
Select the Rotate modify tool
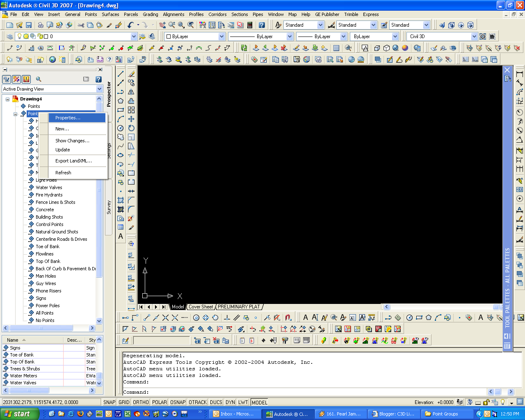tap(131, 128)
